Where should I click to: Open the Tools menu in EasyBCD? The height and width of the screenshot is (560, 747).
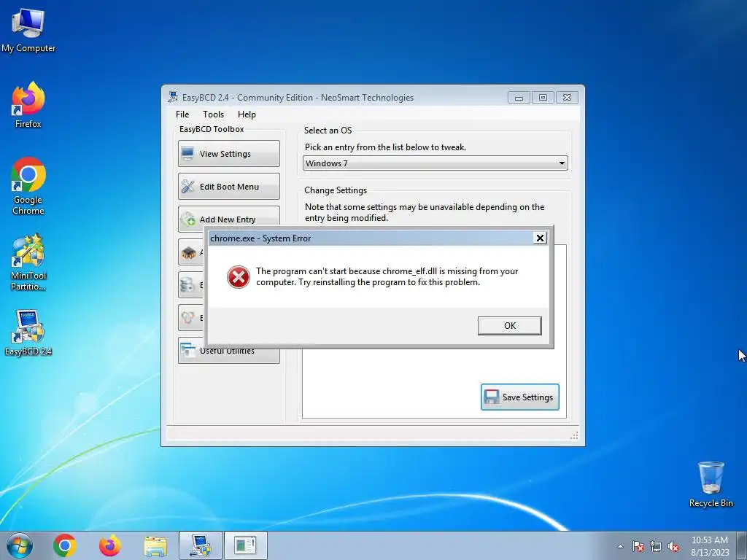(214, 114)
